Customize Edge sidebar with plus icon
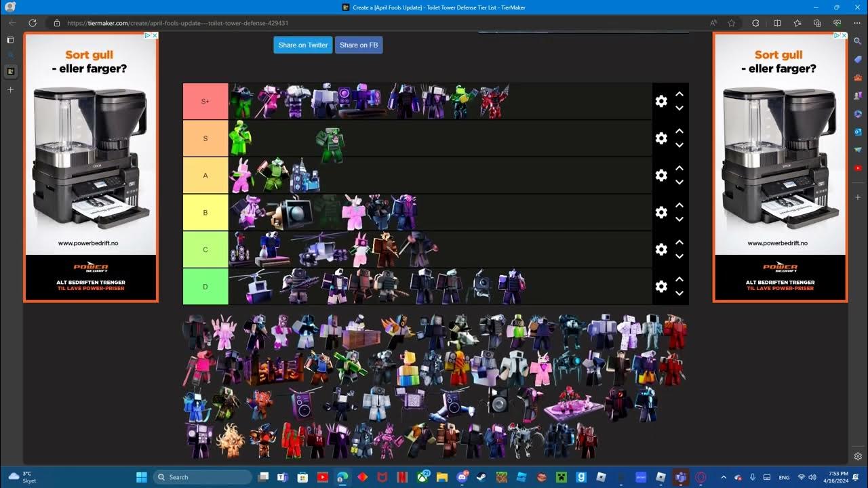Screen dimensions: 868x488 [x=858, y=197]
